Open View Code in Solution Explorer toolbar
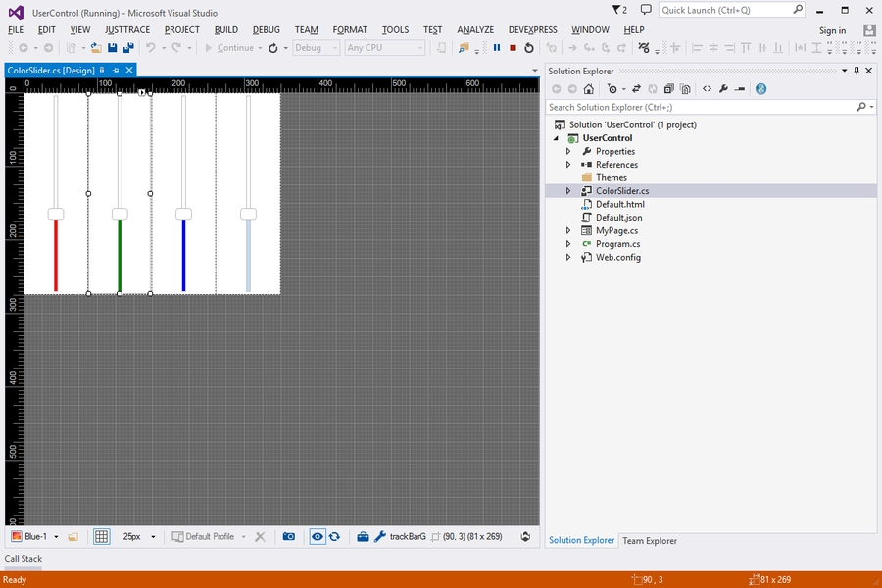The height and width of the screenshot is (588, 882). pos(707,89)
